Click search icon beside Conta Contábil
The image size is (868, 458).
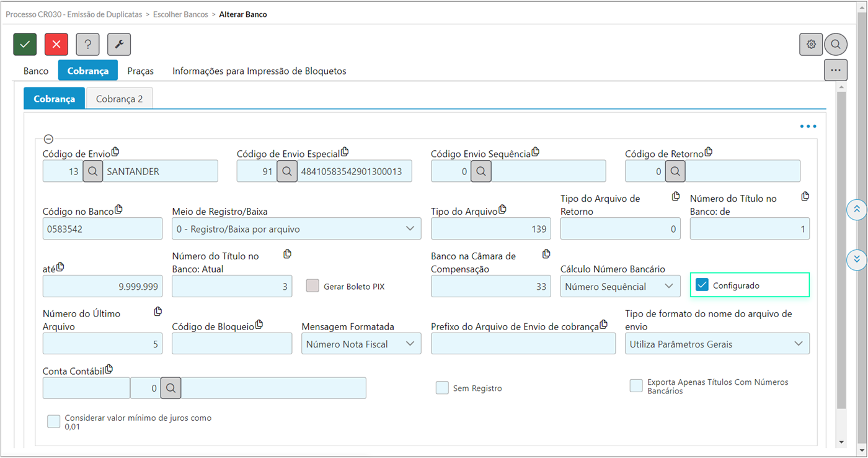(x=171, y=388)
